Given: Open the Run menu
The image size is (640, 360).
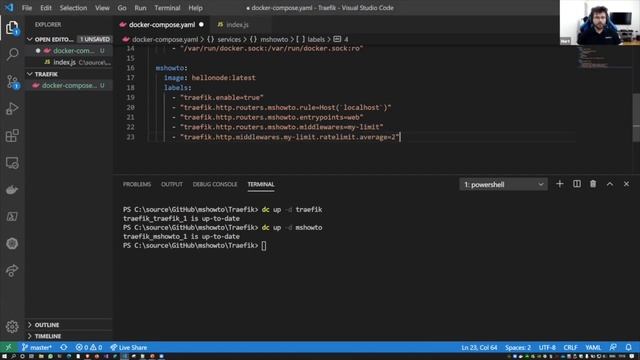Looking at the screenshot, I should (x=140, y=8).
